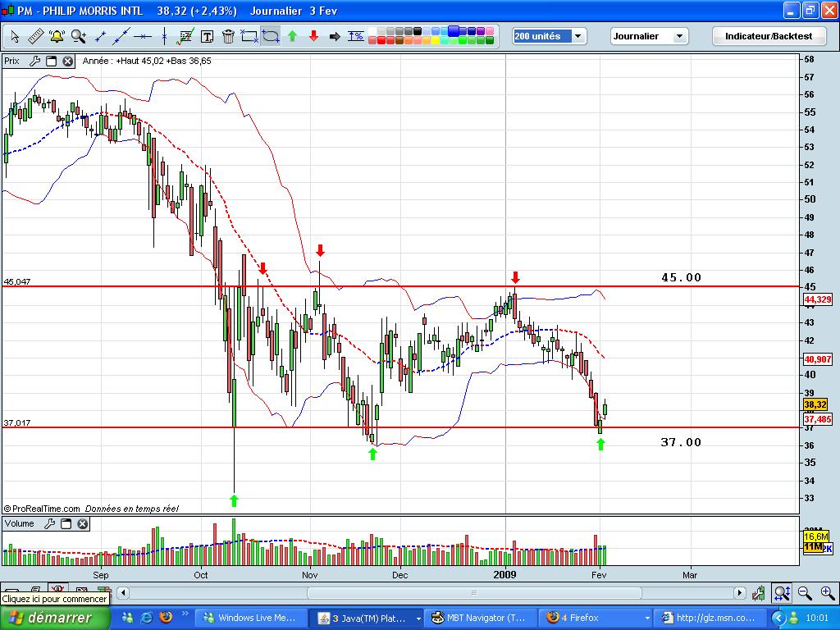
Task: Click the 45.00 resistance label
Action: (681, 277)
